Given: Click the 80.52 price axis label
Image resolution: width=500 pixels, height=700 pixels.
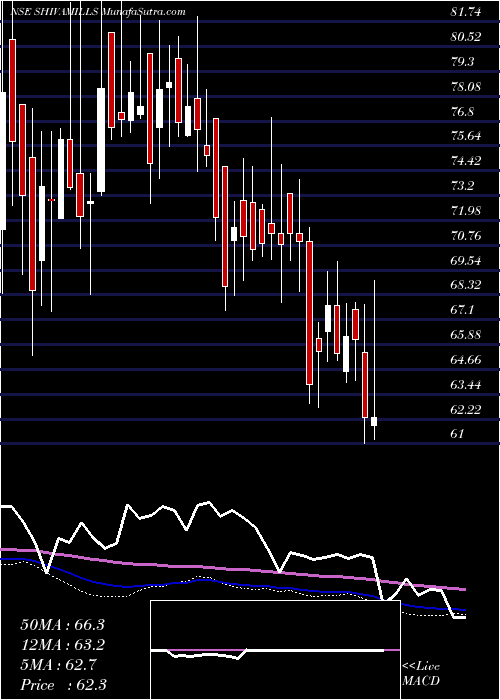Looking at the screenshot, I should (x=466, y=37).
